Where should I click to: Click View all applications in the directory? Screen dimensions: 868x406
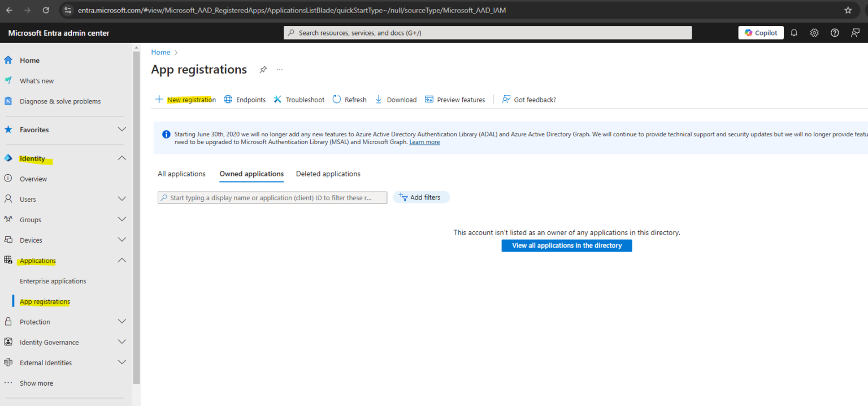[x=566, y=245]
